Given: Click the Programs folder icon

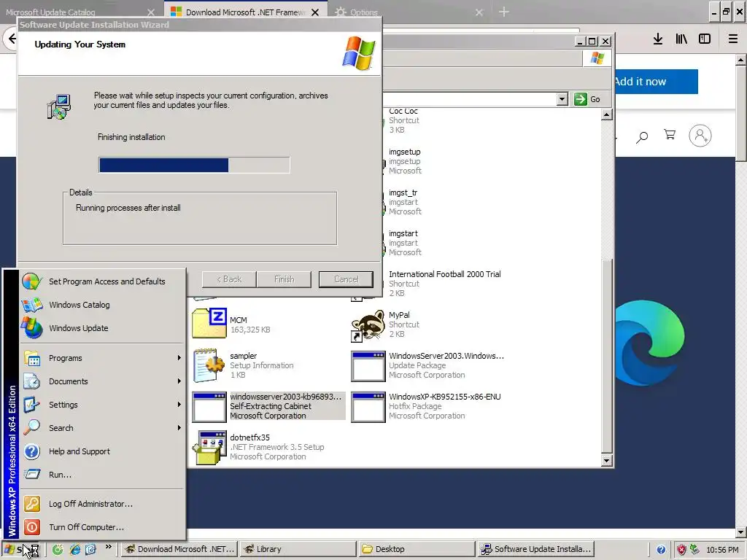Looking at the screenshot, I should click(32, 358).
